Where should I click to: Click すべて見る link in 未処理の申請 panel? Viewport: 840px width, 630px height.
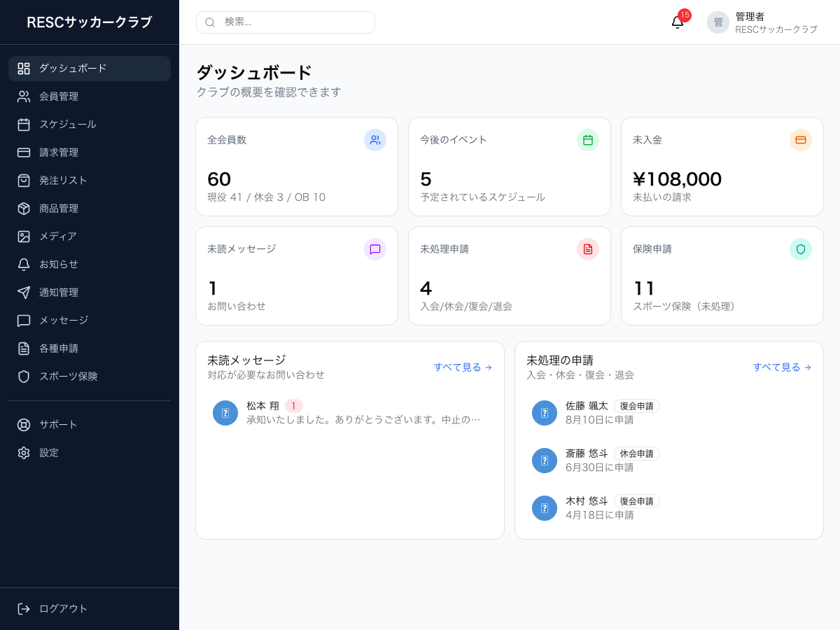coord(782,367)
